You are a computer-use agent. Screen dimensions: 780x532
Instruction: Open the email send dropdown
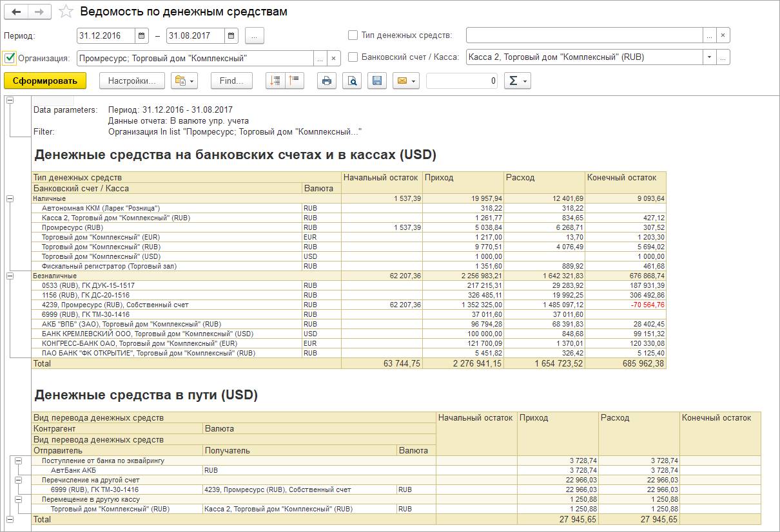(x=405, y=81)
